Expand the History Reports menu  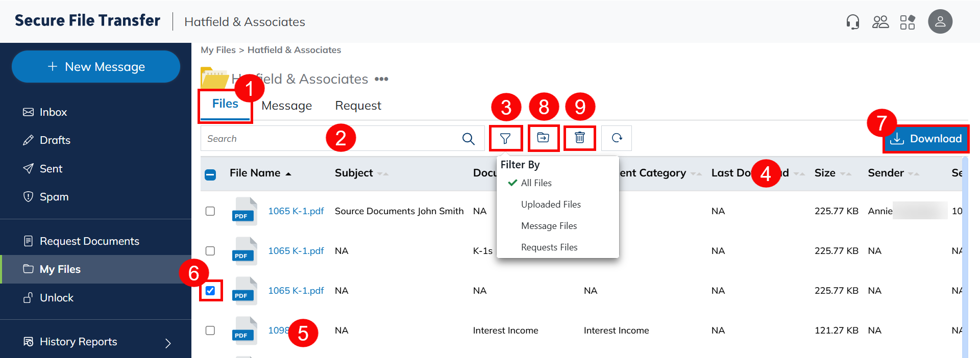pyautogui.click(x=168, y=343)
